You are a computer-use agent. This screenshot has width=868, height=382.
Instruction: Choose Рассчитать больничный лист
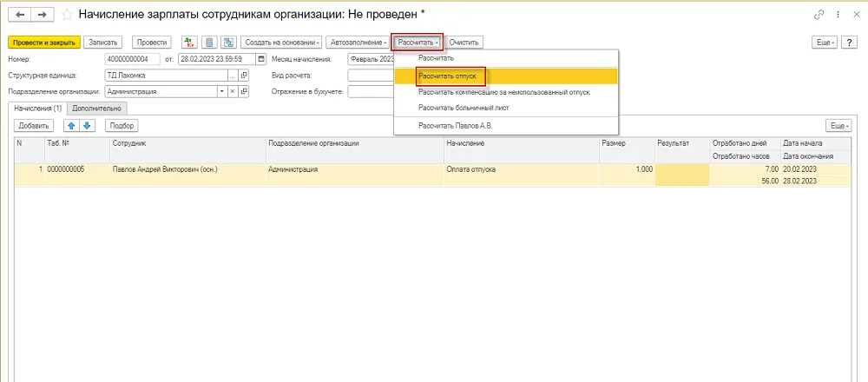point(505,108)
